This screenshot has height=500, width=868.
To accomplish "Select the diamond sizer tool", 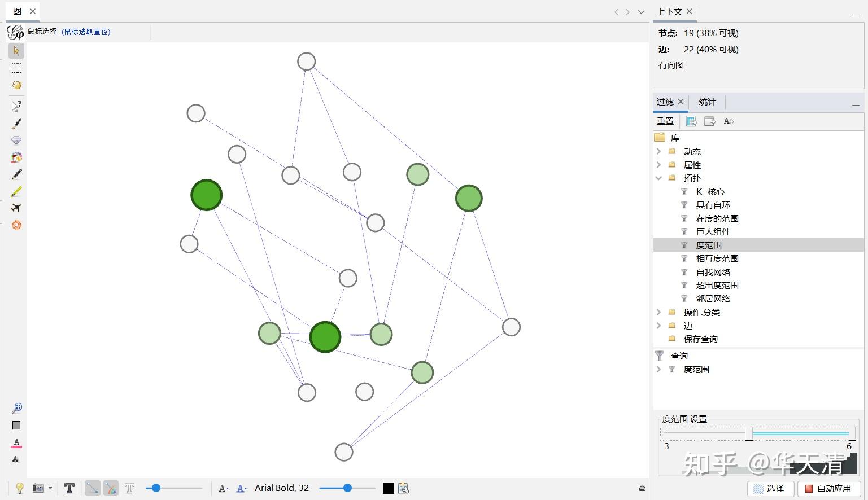I will tap(16, 140).
